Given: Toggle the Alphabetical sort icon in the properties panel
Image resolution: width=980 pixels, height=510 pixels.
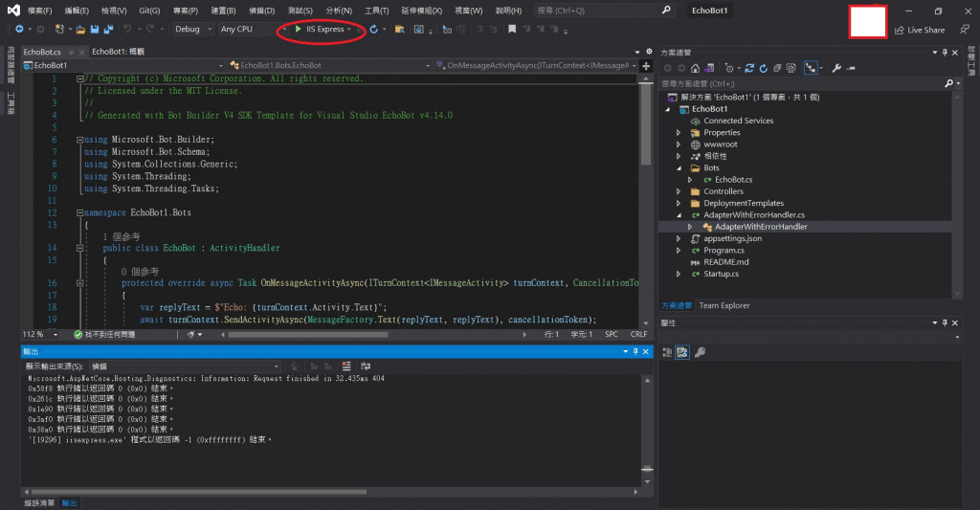Looking at the screenshot, I should (681, 352).
